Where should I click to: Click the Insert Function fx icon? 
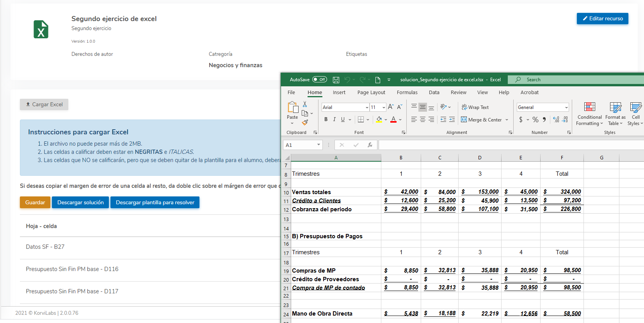[370, 145]
